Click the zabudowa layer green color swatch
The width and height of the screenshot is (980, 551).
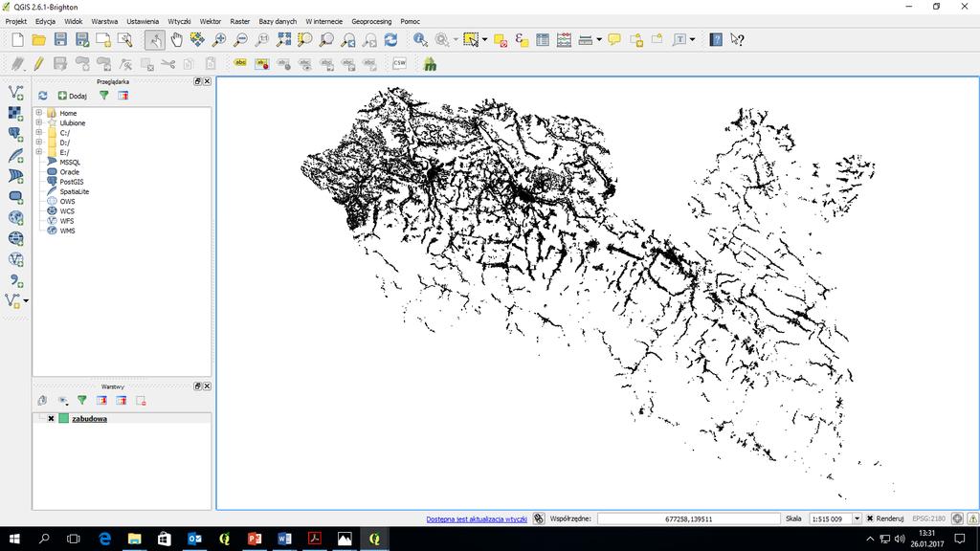pos(63,419)
